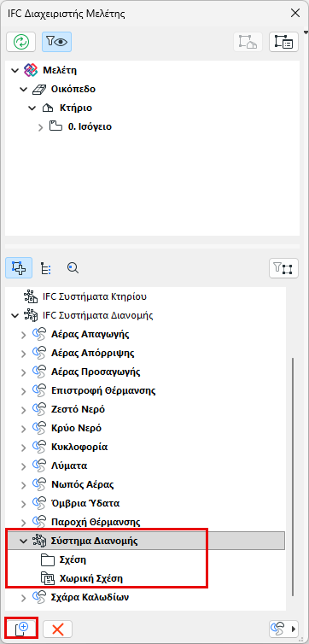Select the Αέρας Προσαγωγής label
The height and width of the screenshot is (644, 309).
[x=96, y=372]
